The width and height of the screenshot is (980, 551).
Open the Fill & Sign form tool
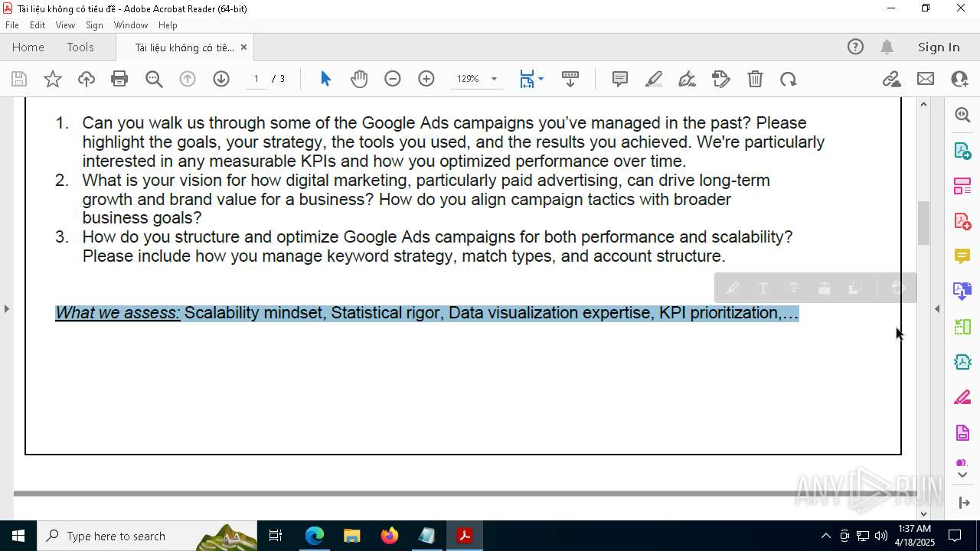pyautogui.click(x=721, y=79)
